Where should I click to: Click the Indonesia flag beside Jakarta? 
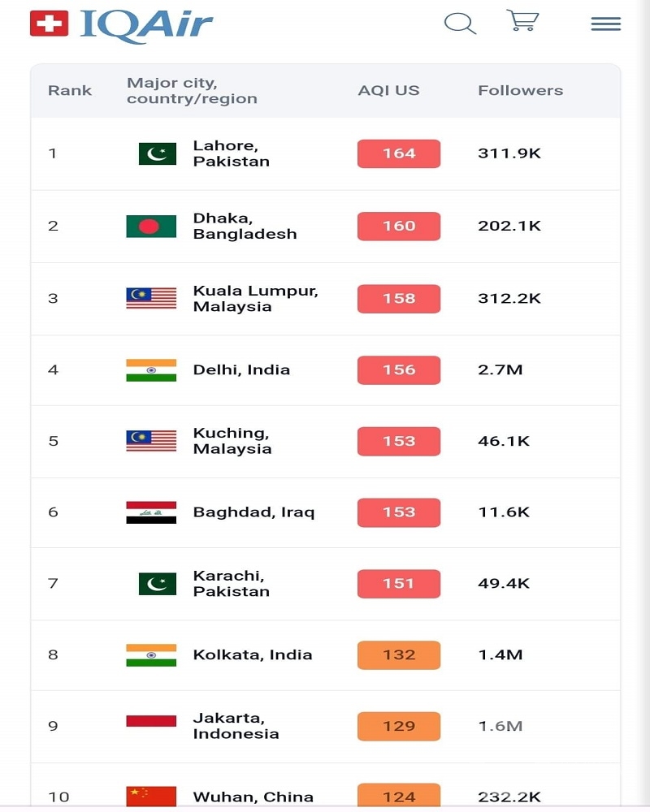151,721
